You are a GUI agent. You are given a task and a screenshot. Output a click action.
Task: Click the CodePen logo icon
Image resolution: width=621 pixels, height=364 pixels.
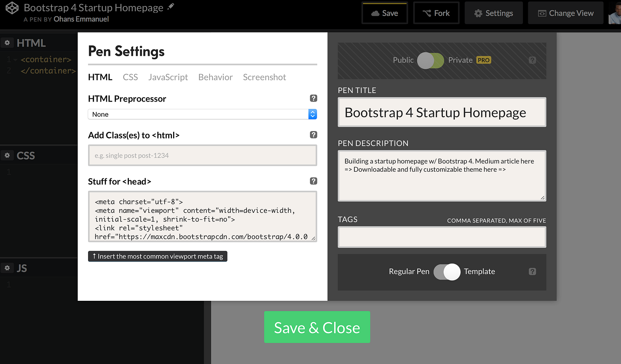[12, 8]
